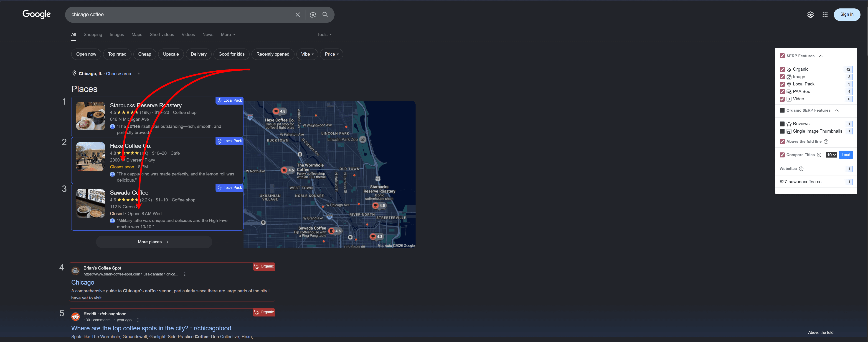The width and height of the screenshot is (868, 342).
Task: Open Starbucks Reserve Roastery photo thumbnail
Action: (90, 116)
